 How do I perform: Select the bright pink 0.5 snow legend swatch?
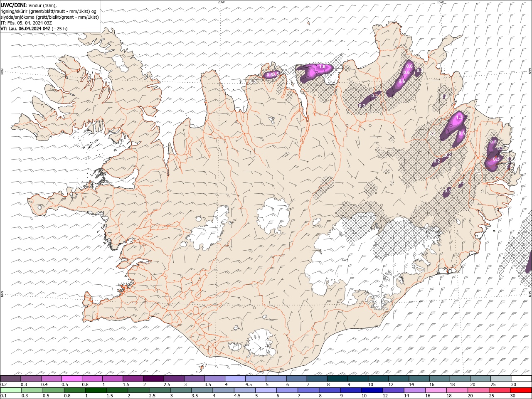click(72, 379)
